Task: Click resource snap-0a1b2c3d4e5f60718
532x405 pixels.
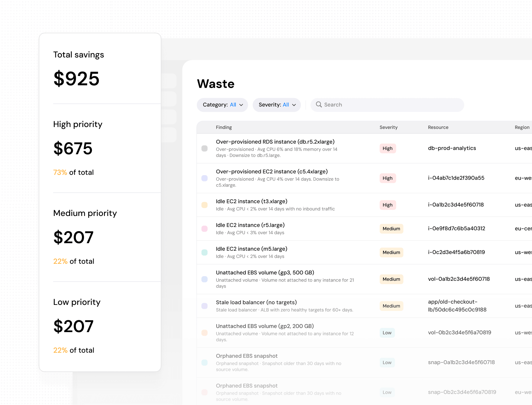Action: coord(461,362)
